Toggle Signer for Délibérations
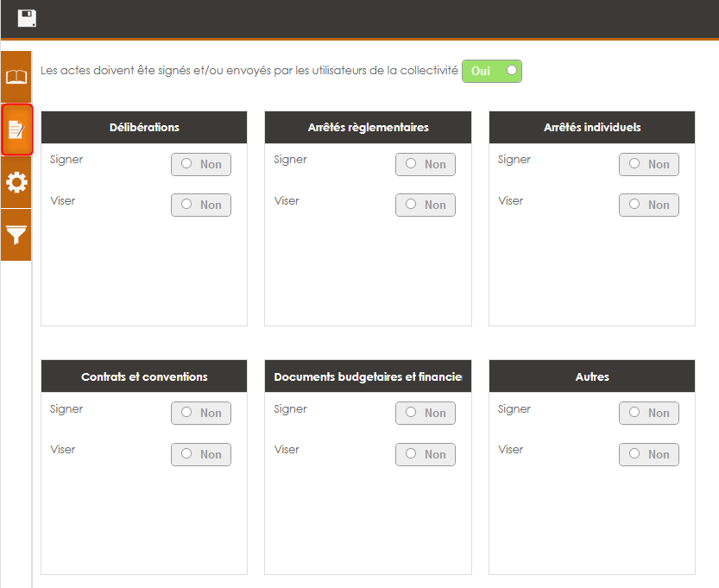This screenshot has height=588, width=719. (201, 164)
